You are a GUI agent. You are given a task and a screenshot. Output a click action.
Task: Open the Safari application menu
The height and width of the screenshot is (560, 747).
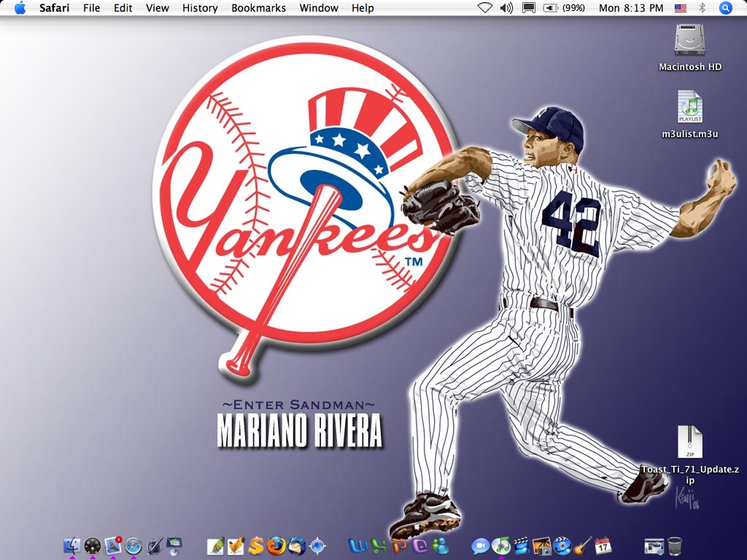[x=54, y=8]
